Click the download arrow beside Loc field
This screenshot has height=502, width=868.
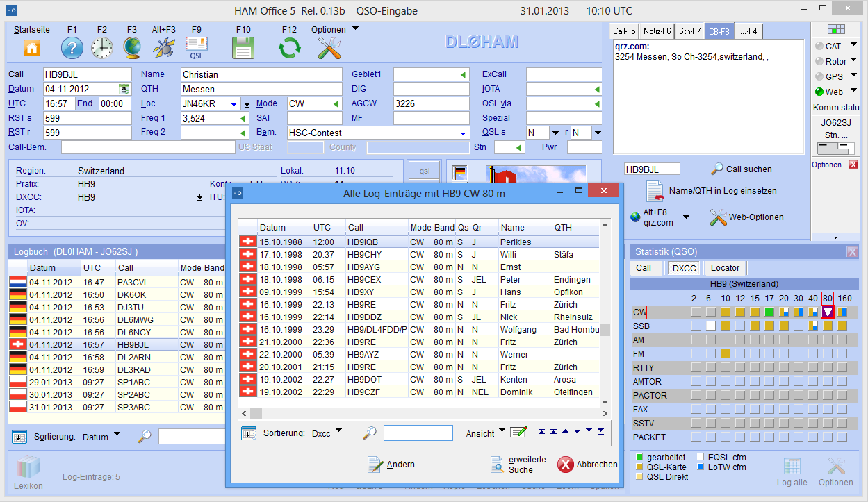point(247,104)
